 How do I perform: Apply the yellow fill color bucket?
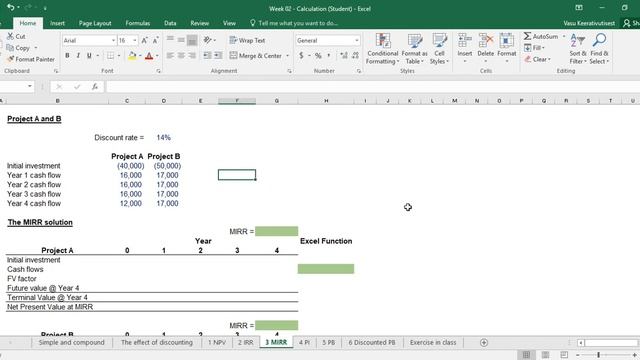(132, 56)
